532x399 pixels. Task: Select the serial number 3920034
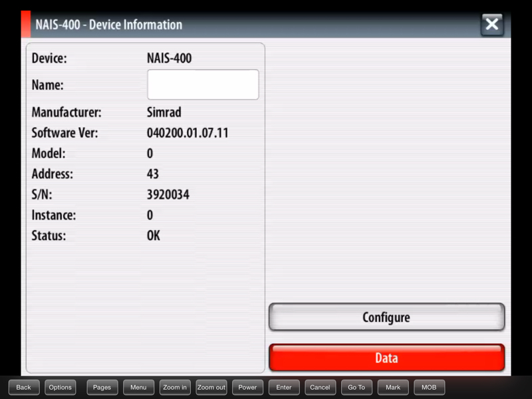(168, 194)
